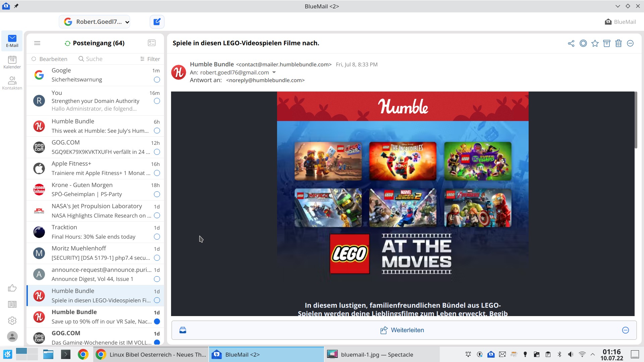Mark Humble Bundle VR Sale email as read

coord(157,321)
